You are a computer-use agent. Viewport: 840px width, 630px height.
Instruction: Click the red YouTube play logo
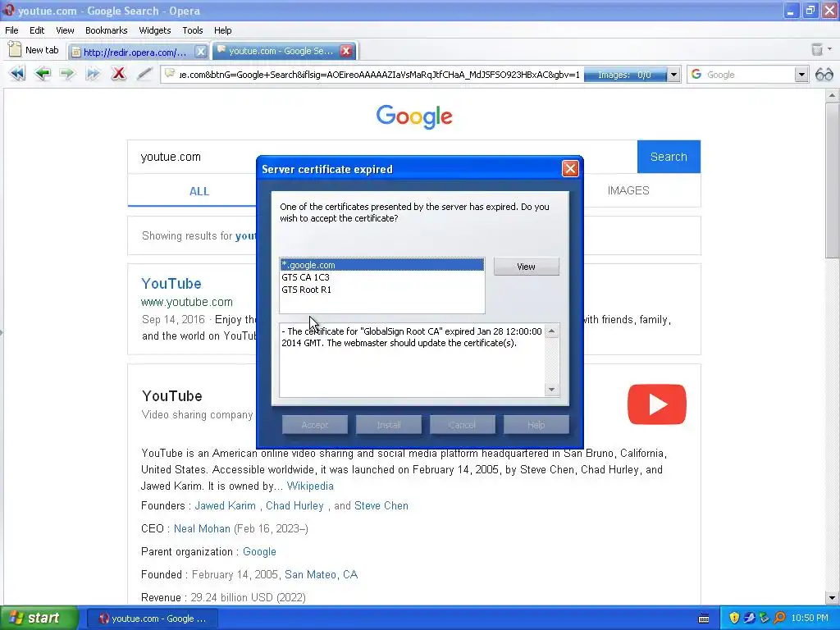[x=657, y=404]
